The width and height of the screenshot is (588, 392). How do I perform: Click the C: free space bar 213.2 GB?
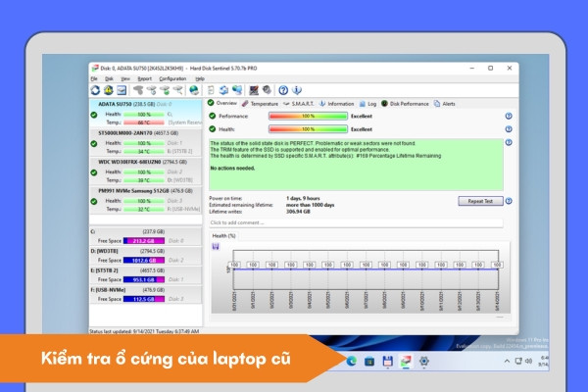pos(144,241)
